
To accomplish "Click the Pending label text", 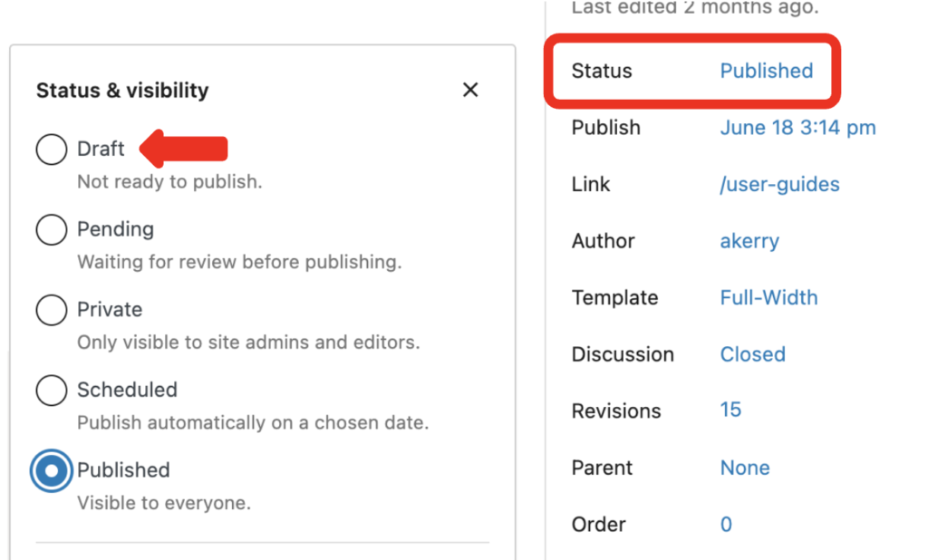I will [115, 229].
